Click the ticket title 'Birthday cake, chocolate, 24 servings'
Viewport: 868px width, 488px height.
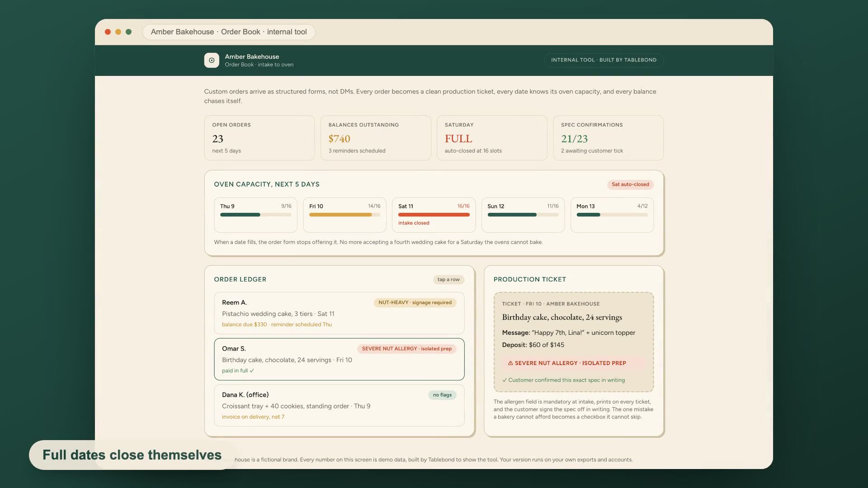pos(562,317)
